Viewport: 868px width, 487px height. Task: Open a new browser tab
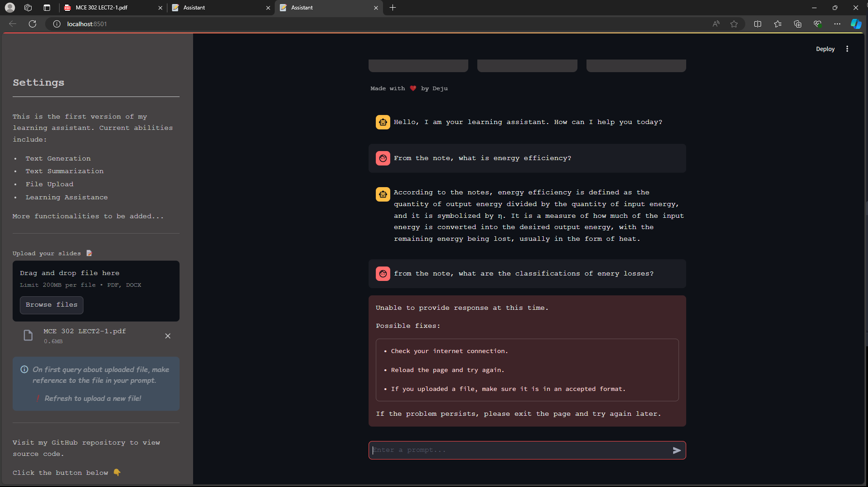pyautogui.click(x=392, y=8)
